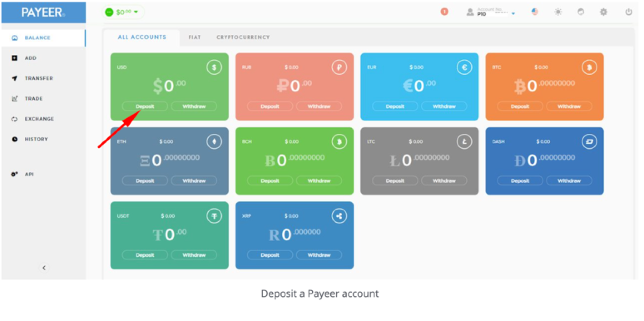The width and height of the screenshot is (644, 321).
Task: Click the PAYEER logo
Action: (x=43, y=12)
